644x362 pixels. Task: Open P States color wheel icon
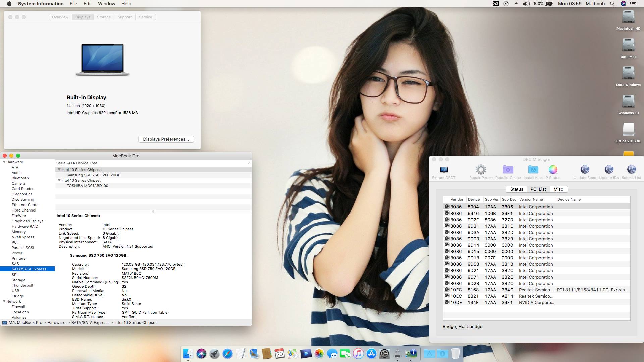click(553, 170)
